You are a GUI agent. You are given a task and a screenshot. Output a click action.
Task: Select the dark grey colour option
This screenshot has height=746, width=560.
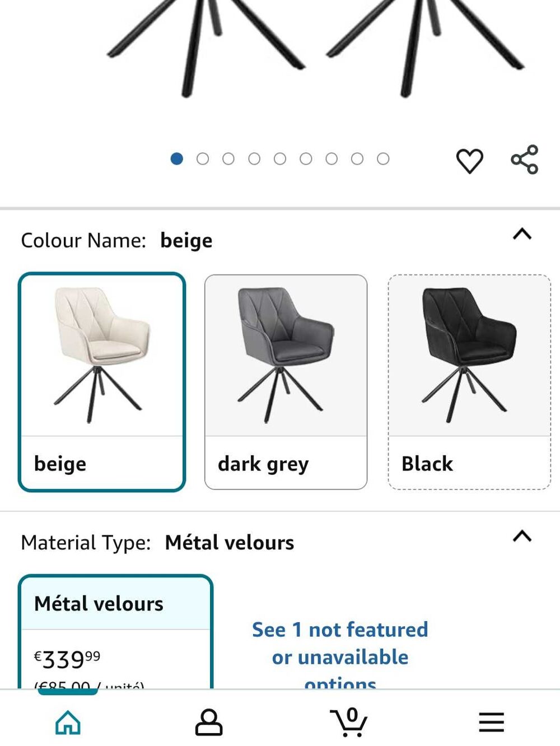click(286, 382)
